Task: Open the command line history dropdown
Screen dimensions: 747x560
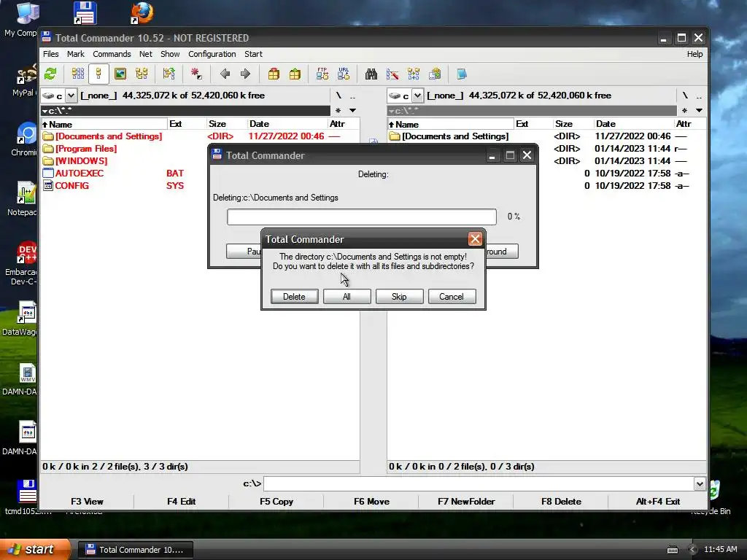Action: (700, 484)
